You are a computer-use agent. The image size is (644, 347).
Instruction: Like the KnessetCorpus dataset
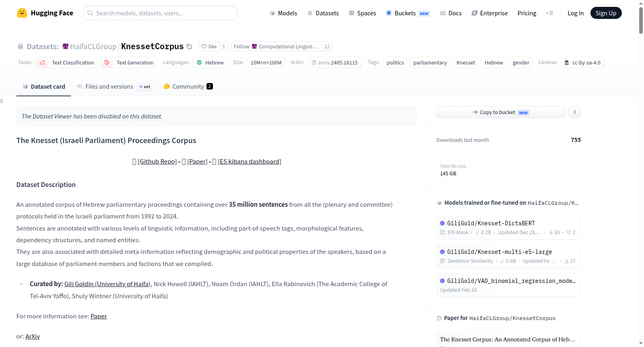209,46
